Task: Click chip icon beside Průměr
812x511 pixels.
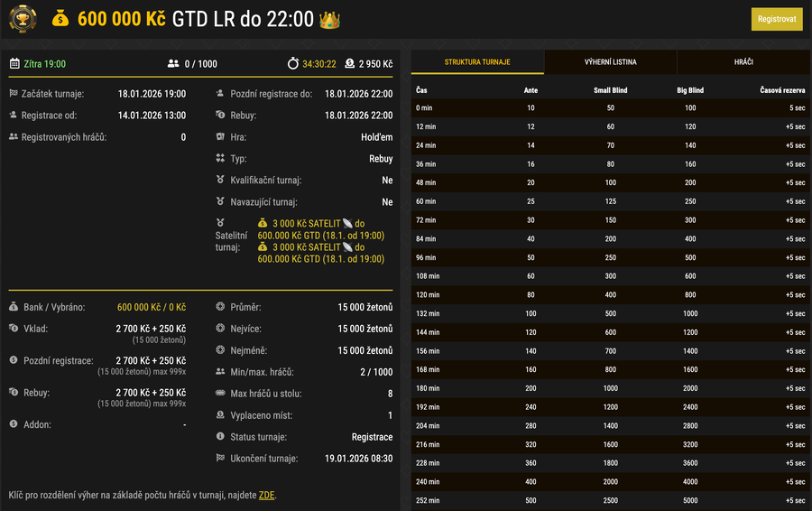Action: tap(220, 306)
